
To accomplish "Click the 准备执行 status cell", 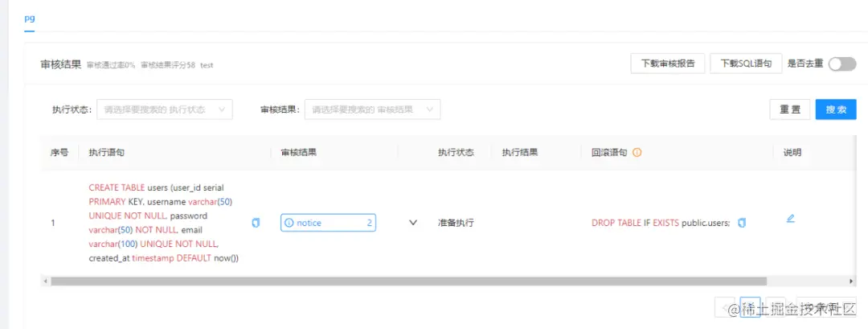I will (x=457, y=223).
